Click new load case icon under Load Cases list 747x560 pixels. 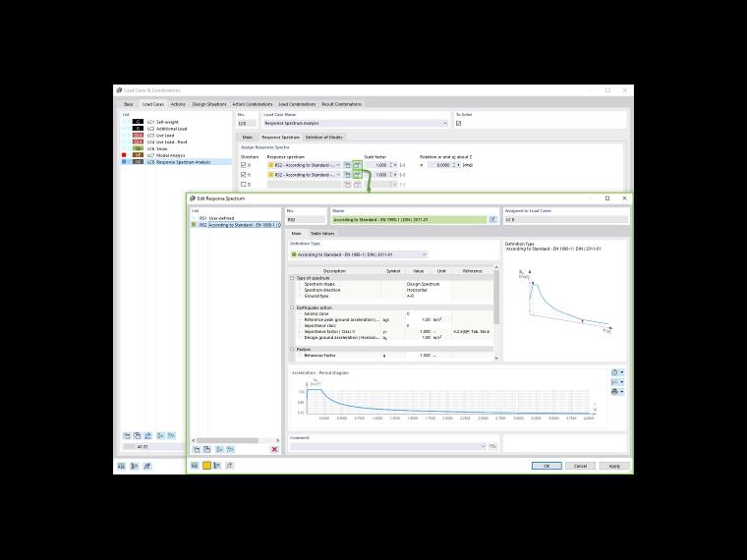click(127, 435)
